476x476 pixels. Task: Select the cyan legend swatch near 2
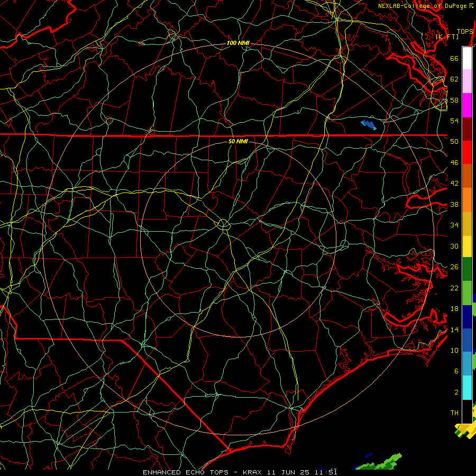[467, 388]
